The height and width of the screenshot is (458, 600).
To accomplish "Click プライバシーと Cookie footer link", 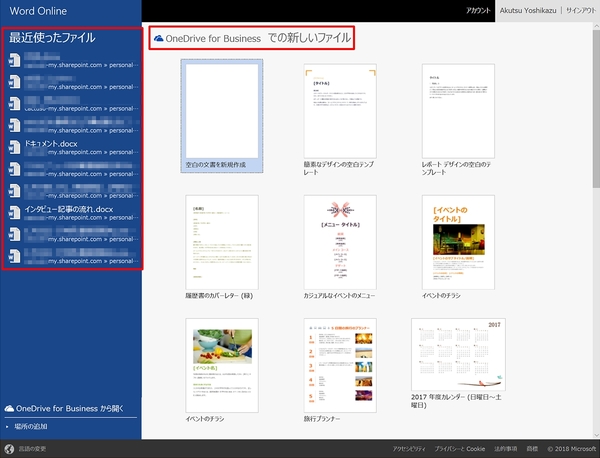I will [x=460, y=449].
